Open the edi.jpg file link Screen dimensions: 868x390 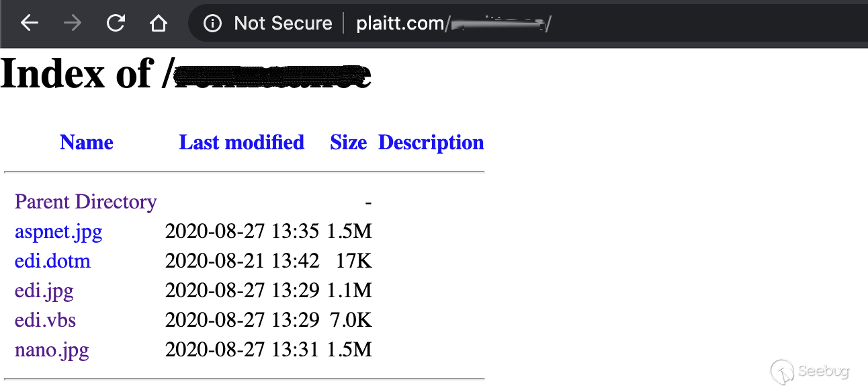click(x=44, y=290)
